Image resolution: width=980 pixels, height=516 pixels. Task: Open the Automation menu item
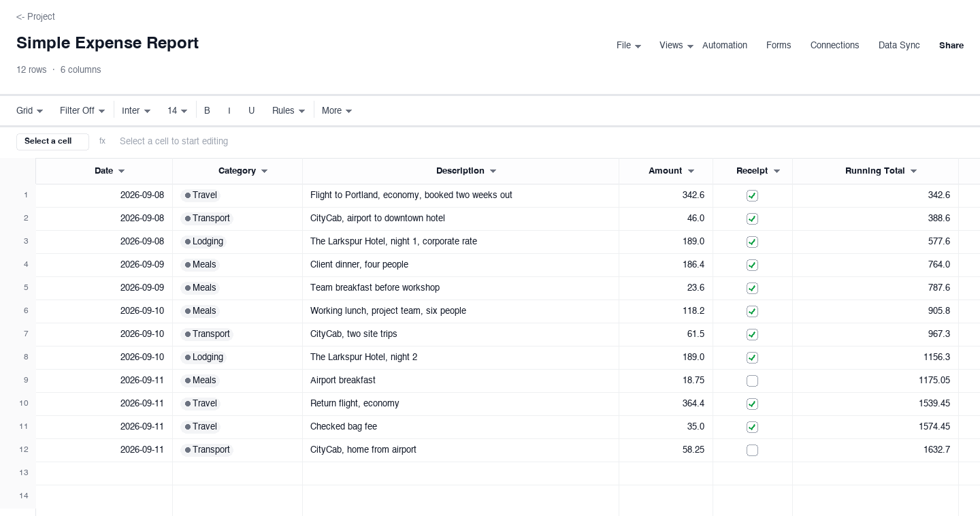click(725, 46)
